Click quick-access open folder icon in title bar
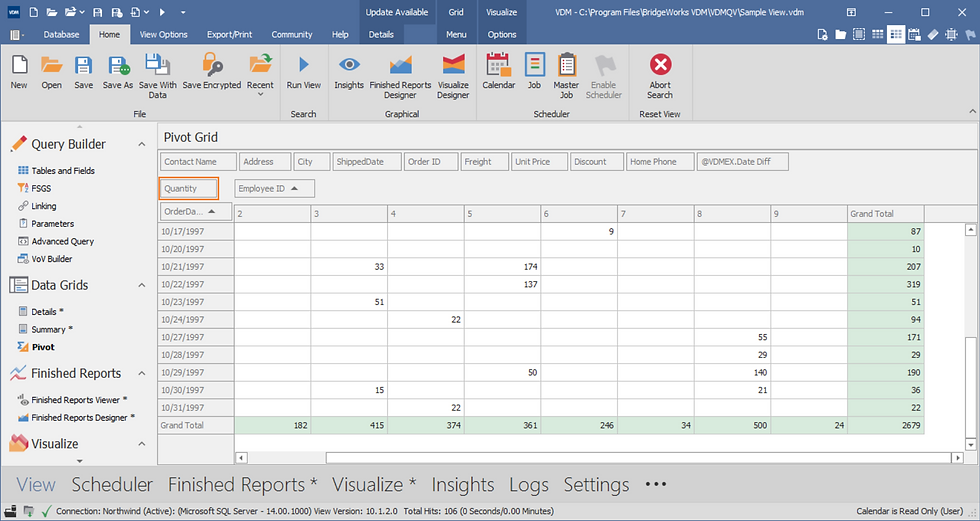This screenshot has width=980, height=521. [52, 12]
